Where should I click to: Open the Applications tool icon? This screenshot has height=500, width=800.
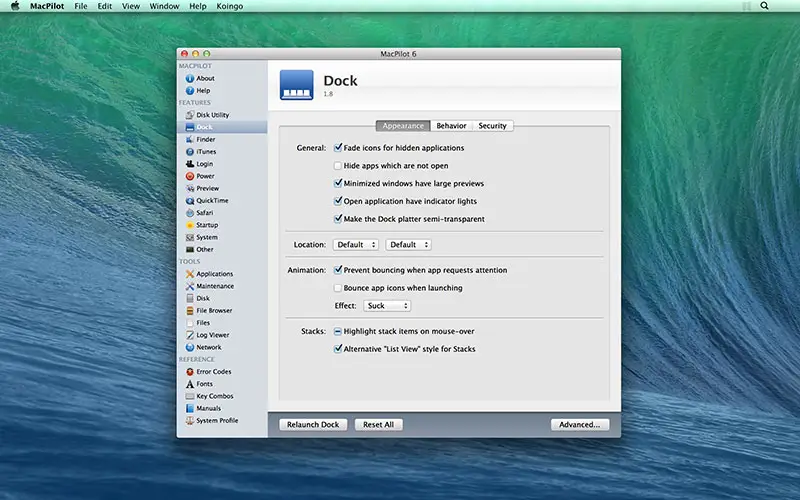pos(190,274)
